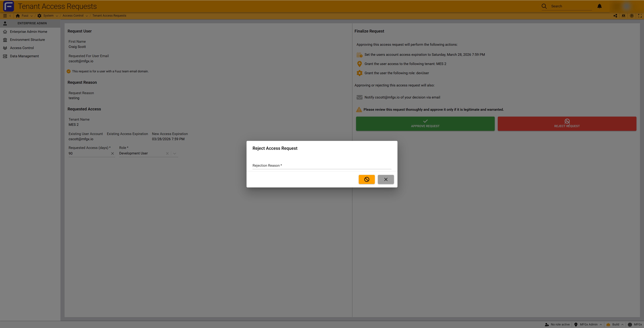Click the role gear icon near devUser
Screen dimensions: 644x328
pyautogui.click(x=360, y=73)
